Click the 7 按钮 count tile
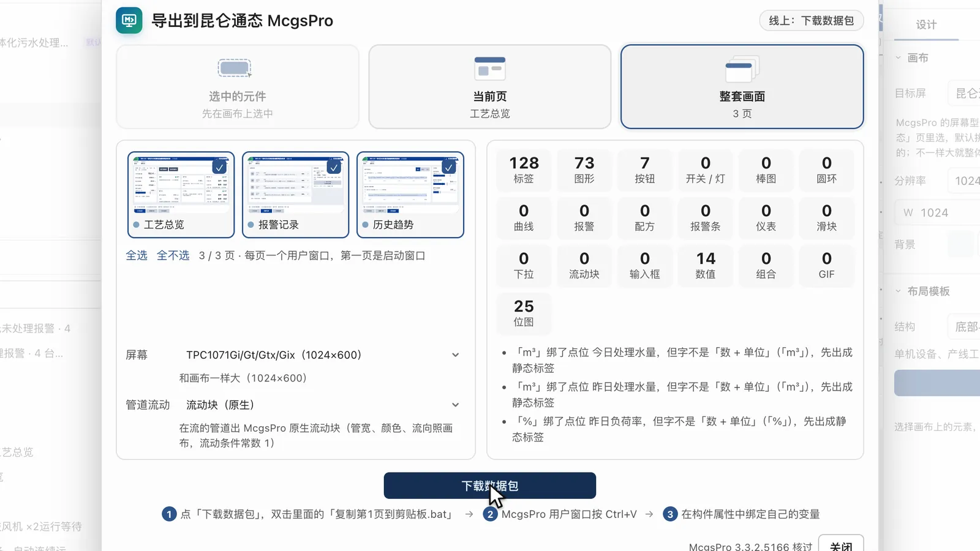 click(645, 170)
